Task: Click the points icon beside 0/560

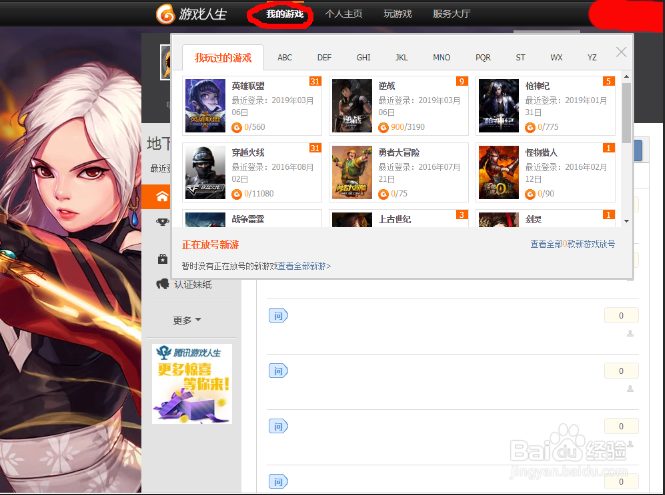Action: click(237, 127)
